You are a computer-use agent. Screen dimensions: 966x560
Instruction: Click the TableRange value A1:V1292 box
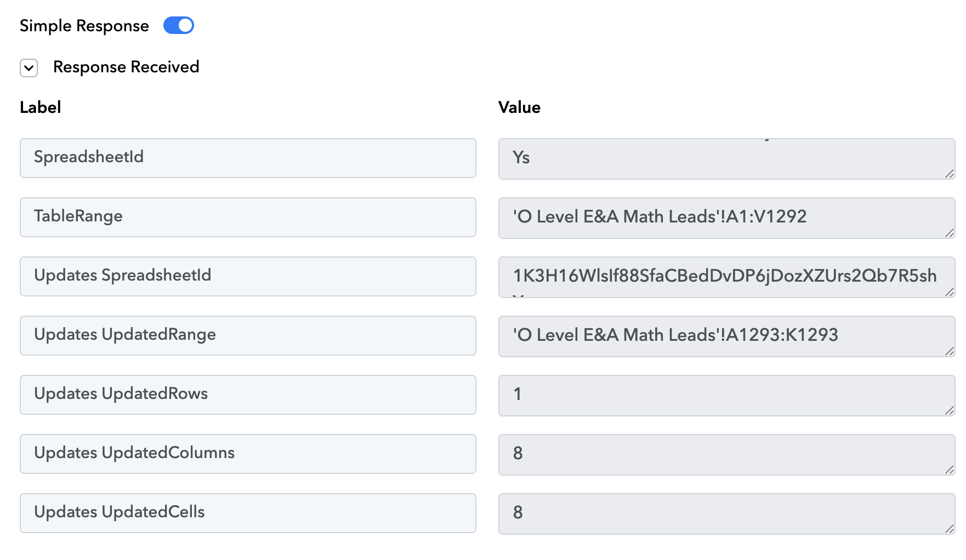click(x=726, y=218)
